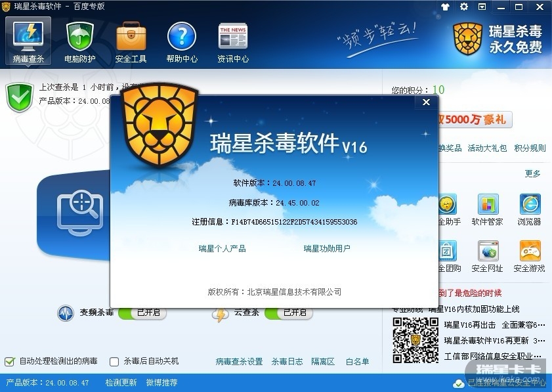The image size is (552, 392).
Task: Open 白名单 whitelist link
Action: [357, 361]
